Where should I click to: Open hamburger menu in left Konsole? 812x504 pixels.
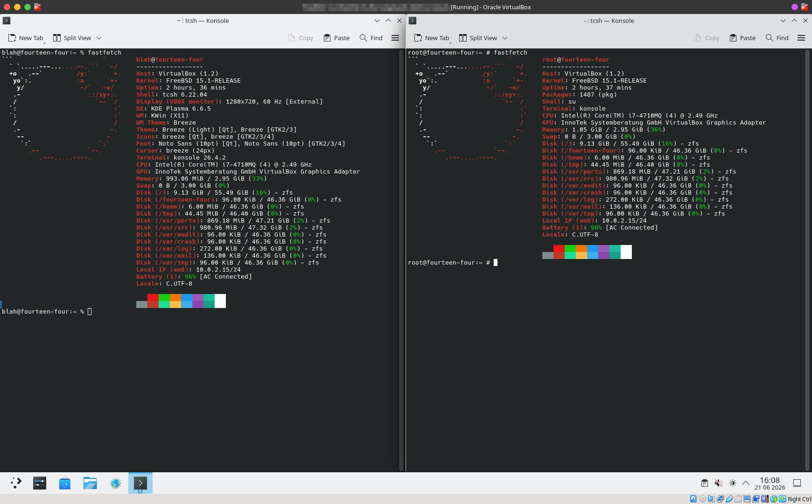click(x=395, y=38)
